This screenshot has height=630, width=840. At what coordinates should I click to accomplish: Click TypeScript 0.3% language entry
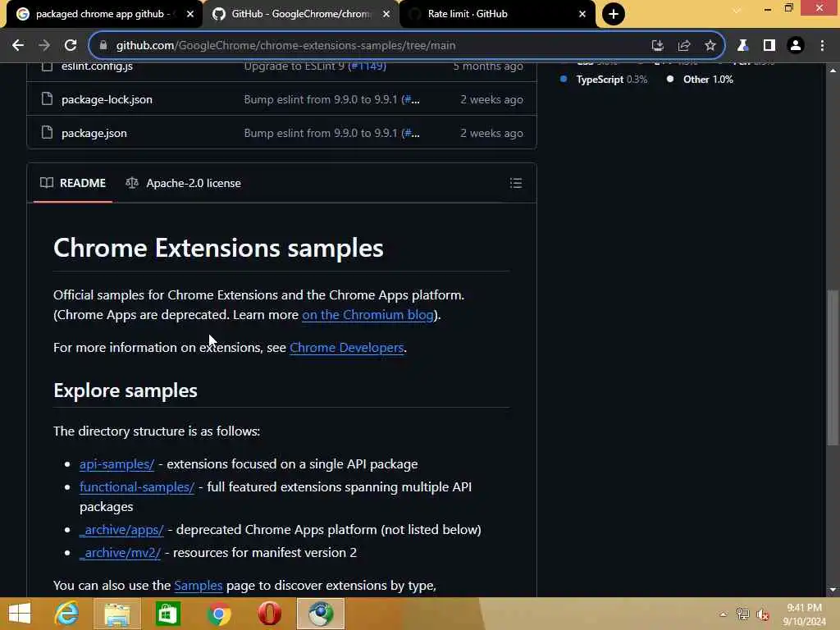click(605, 80)
